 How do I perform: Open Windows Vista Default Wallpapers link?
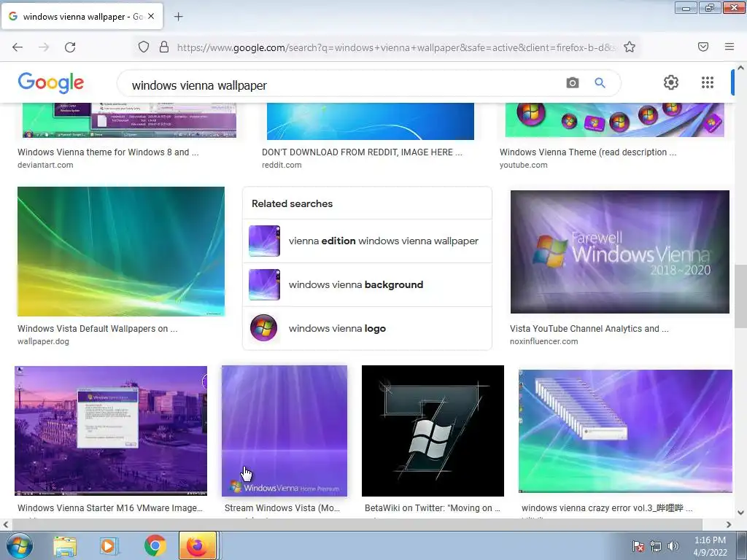[x=98, y=329]
